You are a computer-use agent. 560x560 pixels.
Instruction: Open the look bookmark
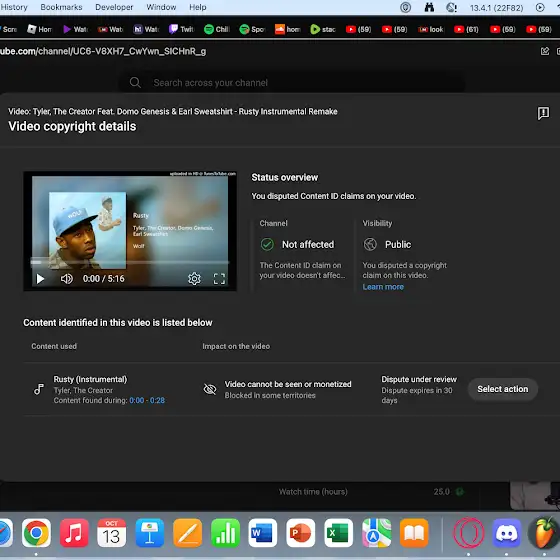[431, 29]
